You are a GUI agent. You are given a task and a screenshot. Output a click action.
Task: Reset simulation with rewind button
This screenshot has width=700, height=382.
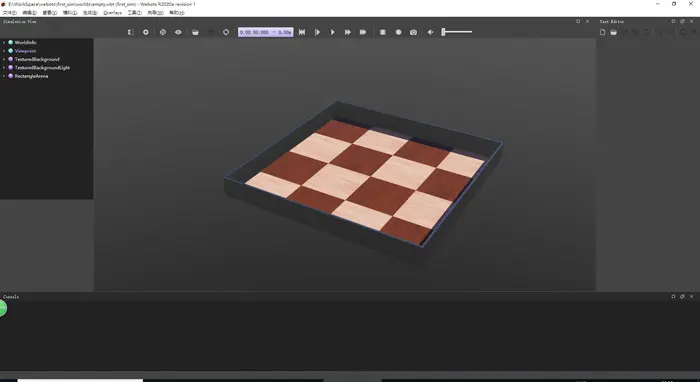tap(302, 32)
